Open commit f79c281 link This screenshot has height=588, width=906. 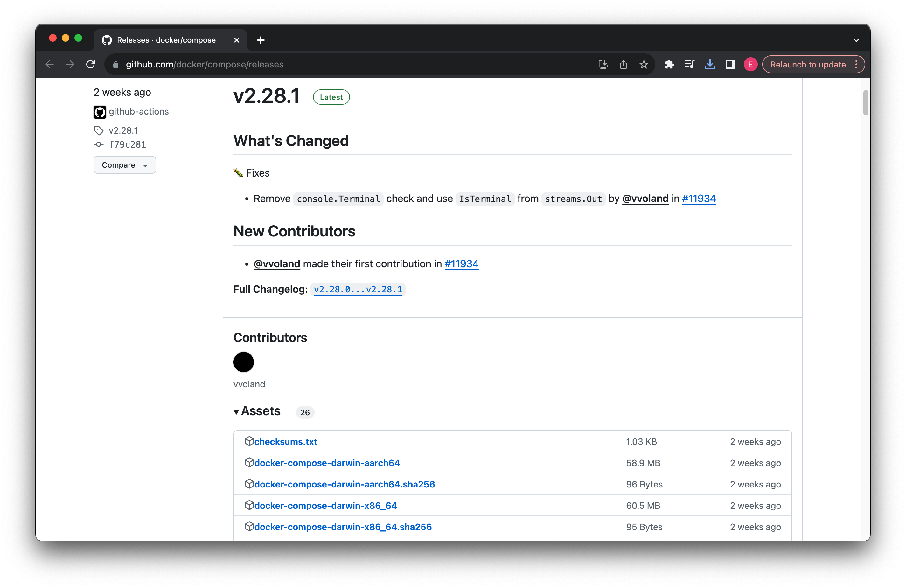(128, 144)
